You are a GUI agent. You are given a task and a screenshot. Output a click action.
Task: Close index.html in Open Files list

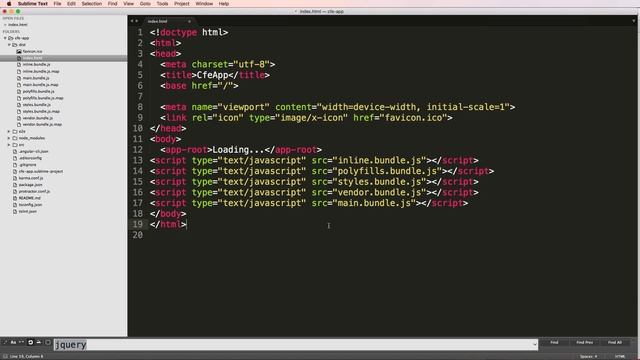pyautogui.click(x=5, y=25)
